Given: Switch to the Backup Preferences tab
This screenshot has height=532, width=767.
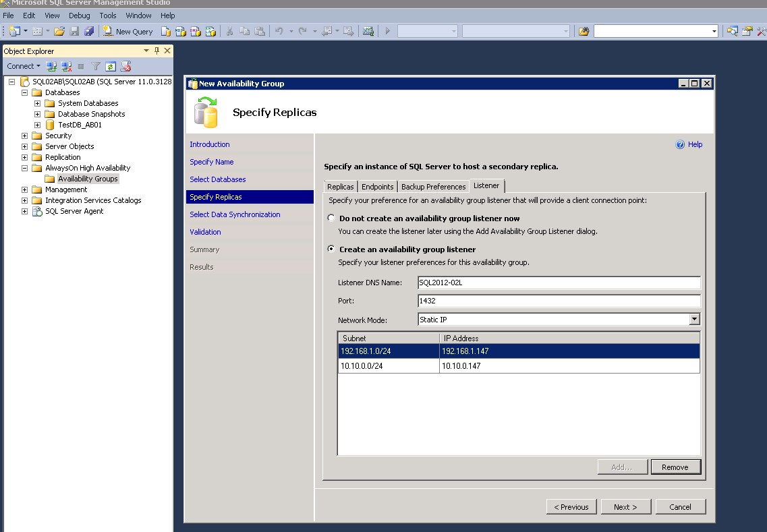Looking at the screenshot, I should (433, 187).
